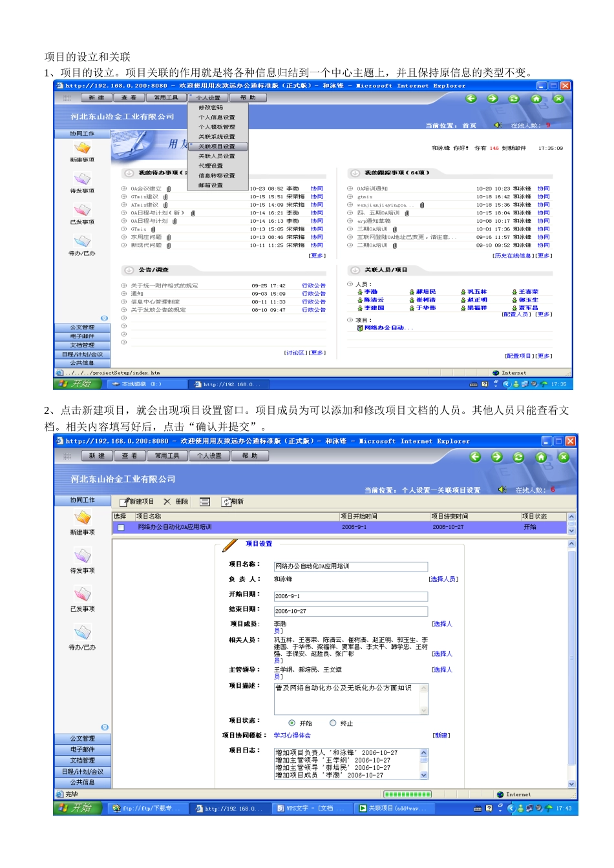Click green Forward arrow in bottom window
Screen dimensions: 614x868
click(497, 457)
